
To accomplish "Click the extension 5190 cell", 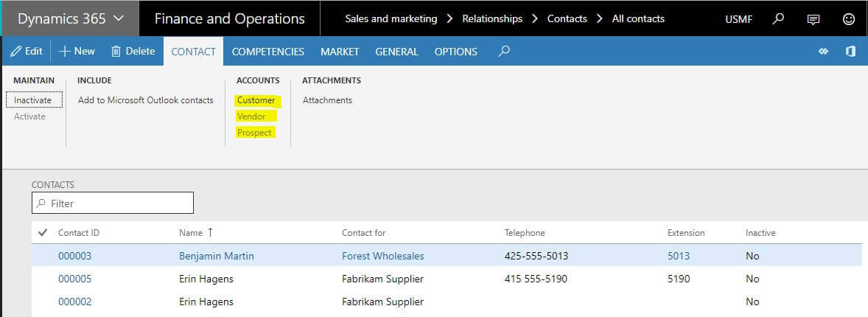I will [x=679, y=279].
